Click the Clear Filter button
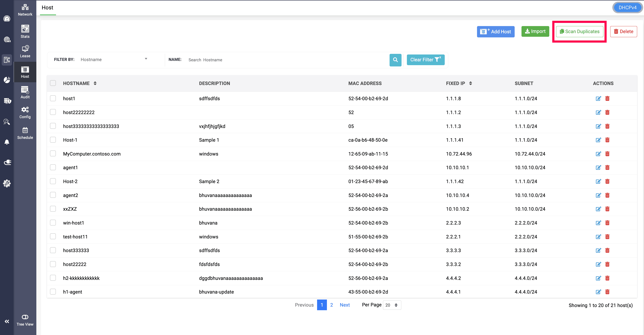This screenshot has width=644, height=335. tap(425, 60)
